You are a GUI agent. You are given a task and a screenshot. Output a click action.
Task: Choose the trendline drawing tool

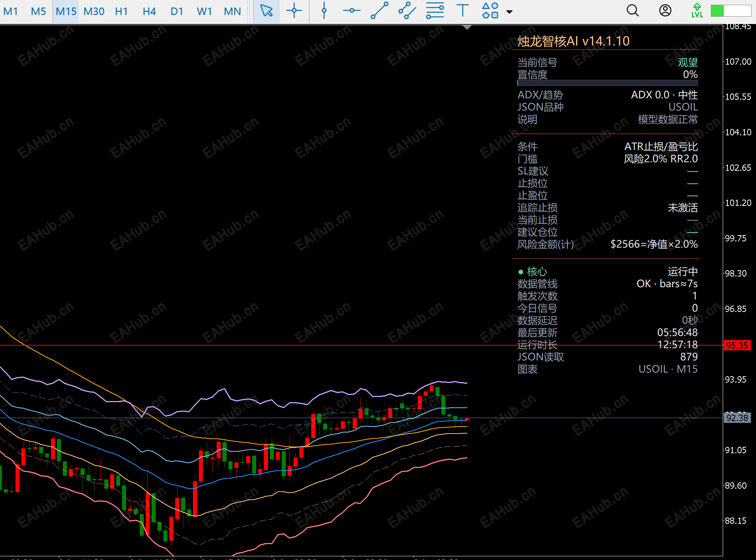[379, 11]
